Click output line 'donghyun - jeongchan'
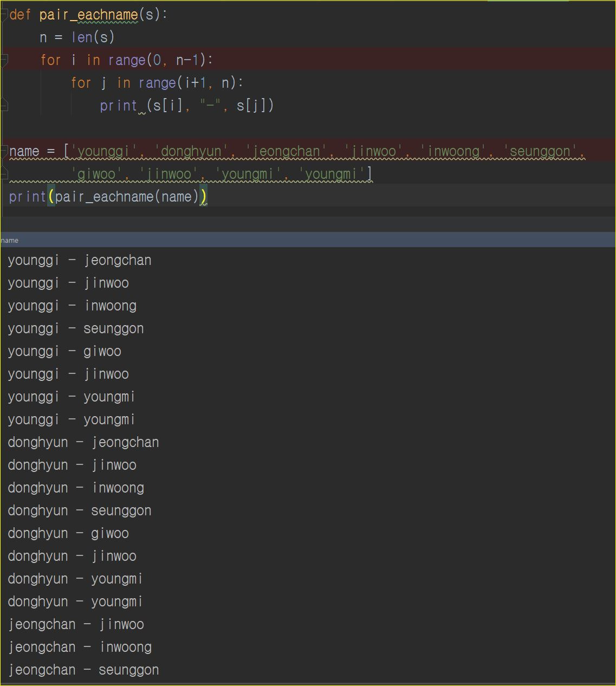Viewport: 616px width, 686px height. [83, 442]
